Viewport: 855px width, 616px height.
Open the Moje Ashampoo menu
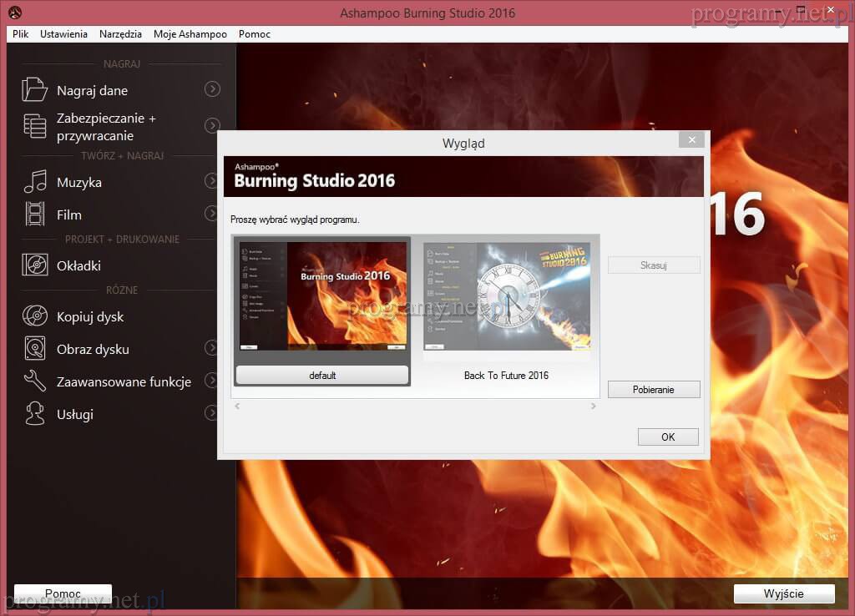pyautogui.click(x=190, y=34)
